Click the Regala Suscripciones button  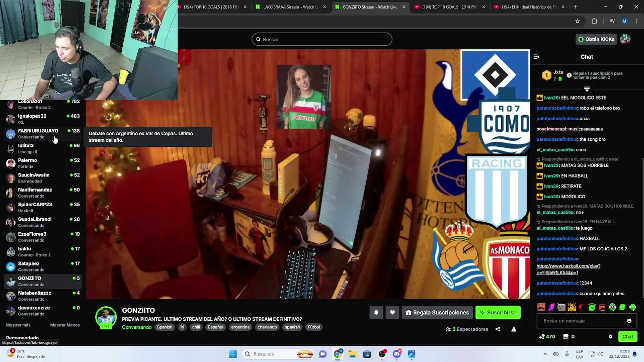click(x=437, y=313)
